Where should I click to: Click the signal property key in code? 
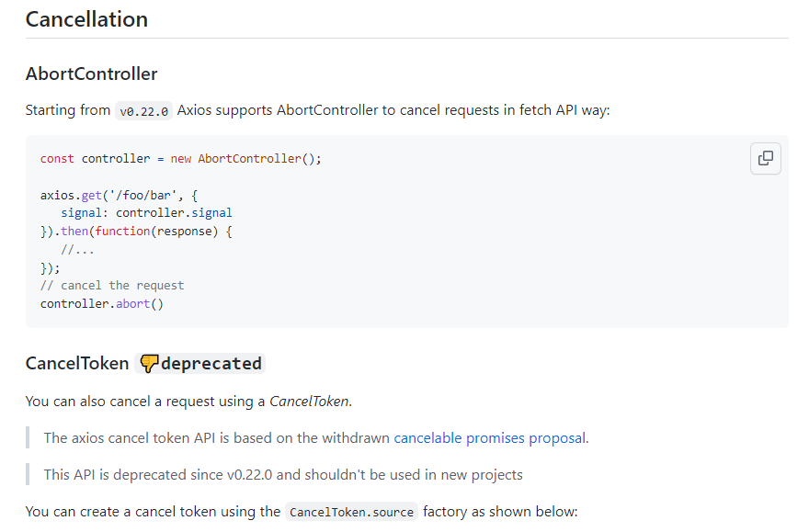click(81, 213)
